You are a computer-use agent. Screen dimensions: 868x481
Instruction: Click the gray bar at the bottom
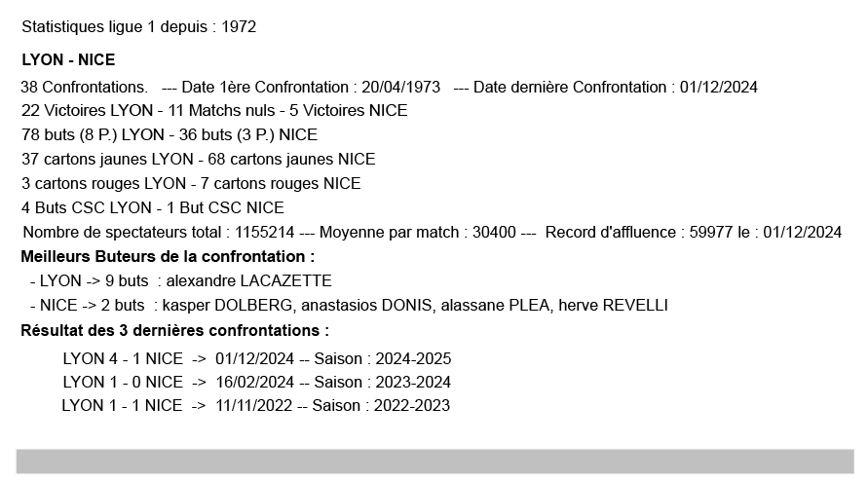(434, 462)
